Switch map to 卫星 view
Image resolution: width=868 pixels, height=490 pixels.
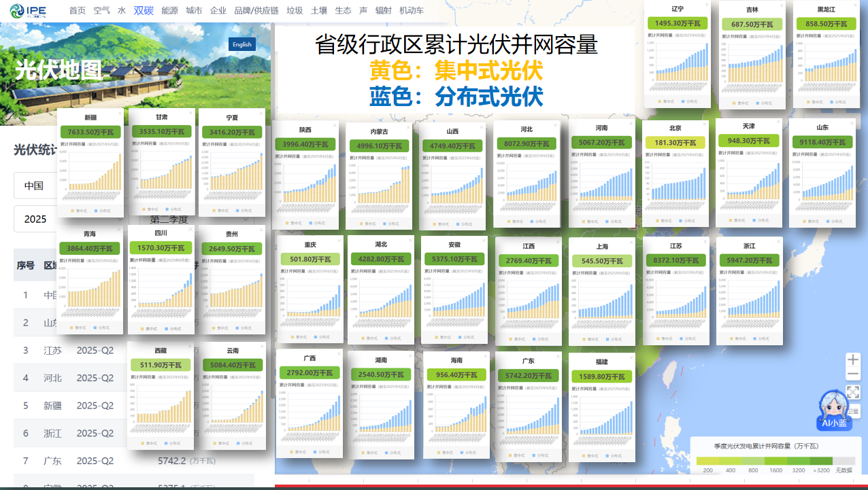coord(853,411)
